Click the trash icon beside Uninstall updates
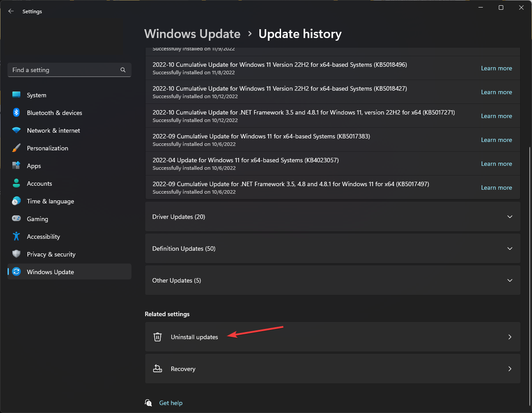 pos(158,337)
